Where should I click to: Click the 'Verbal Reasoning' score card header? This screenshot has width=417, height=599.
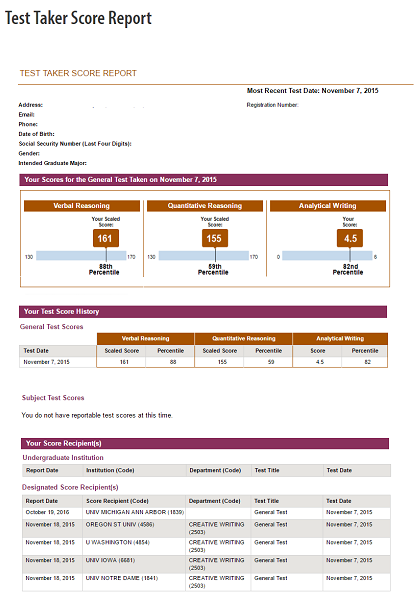[x=82, y=206]
